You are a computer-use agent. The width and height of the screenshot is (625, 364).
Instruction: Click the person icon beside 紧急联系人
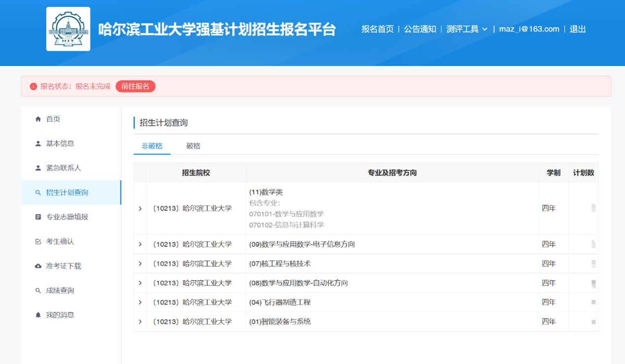[38, 168]
